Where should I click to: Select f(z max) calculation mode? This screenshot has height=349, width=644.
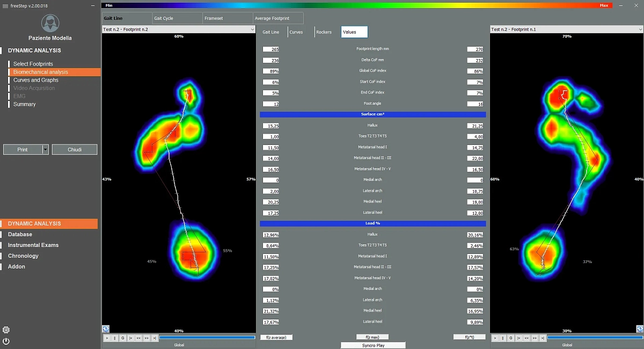pyautogui.click(x=372, y=337)
